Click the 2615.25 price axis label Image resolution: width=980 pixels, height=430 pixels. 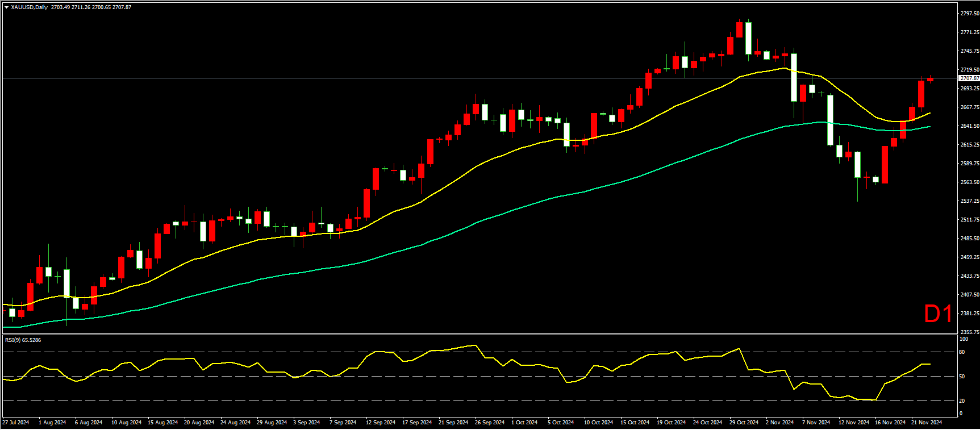pyautogui.click(x=969, y=144)
